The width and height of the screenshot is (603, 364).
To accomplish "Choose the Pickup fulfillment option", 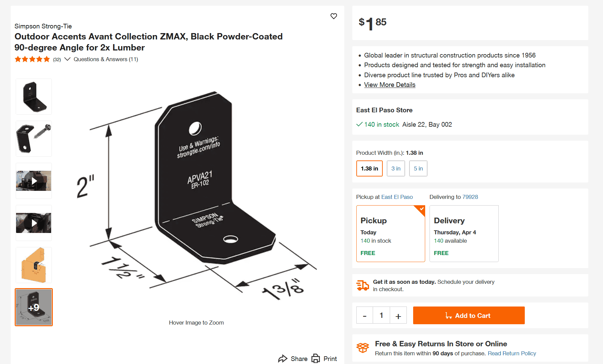I will tap(390, 234).
